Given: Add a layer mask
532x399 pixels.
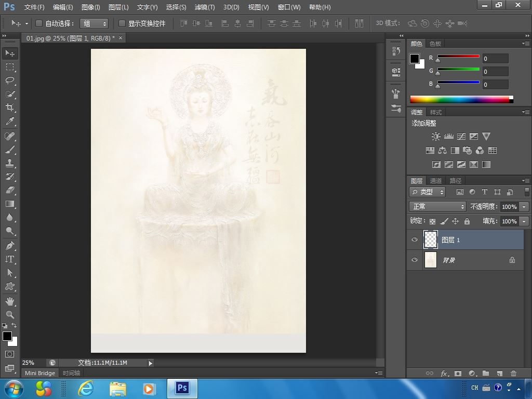Looking at the screenshot, I should [x=458, y=373].
